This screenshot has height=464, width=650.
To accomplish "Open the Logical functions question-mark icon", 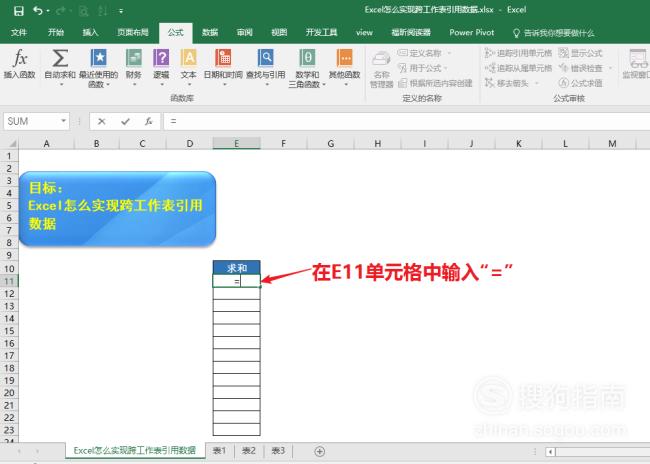I will [161, 58].
